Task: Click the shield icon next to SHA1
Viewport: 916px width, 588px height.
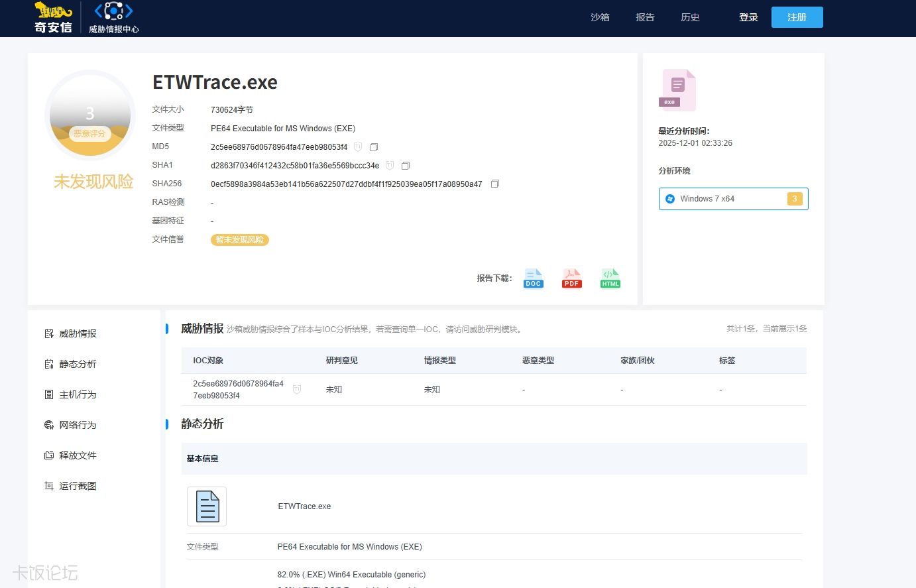Action: [390, 165]
